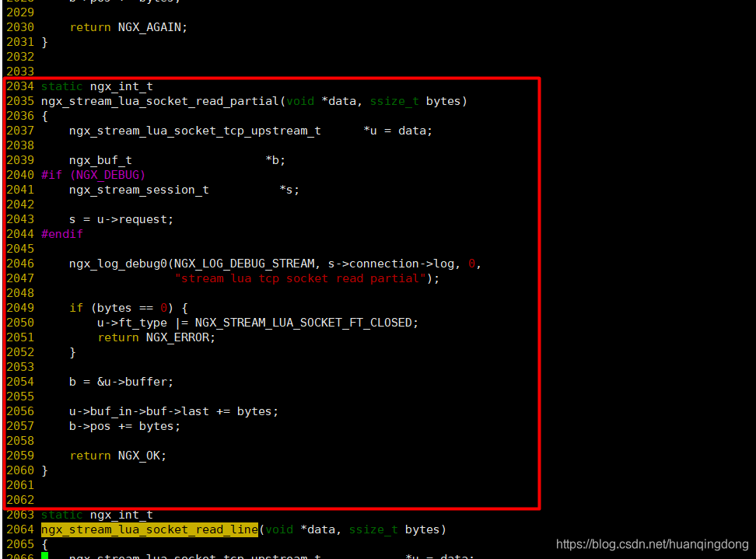The width and height of the screenshot is (756, 559).
Task: Click 'return NGX_ERROR;' statement
Action: point(156,337)
